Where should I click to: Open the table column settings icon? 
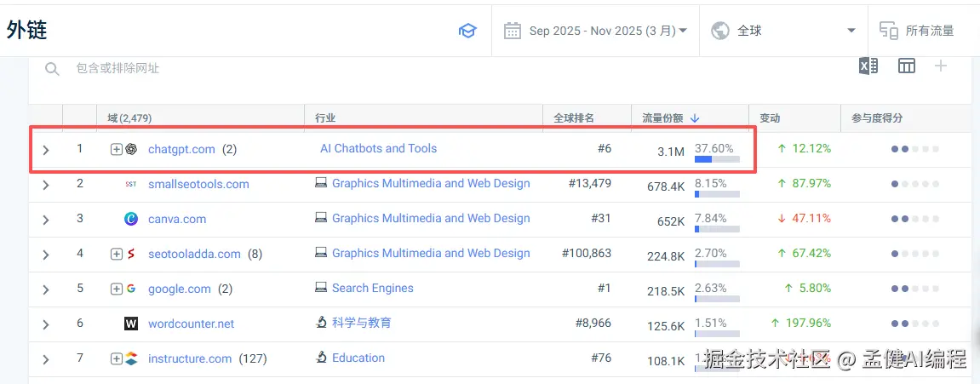(x=907, y=66)
